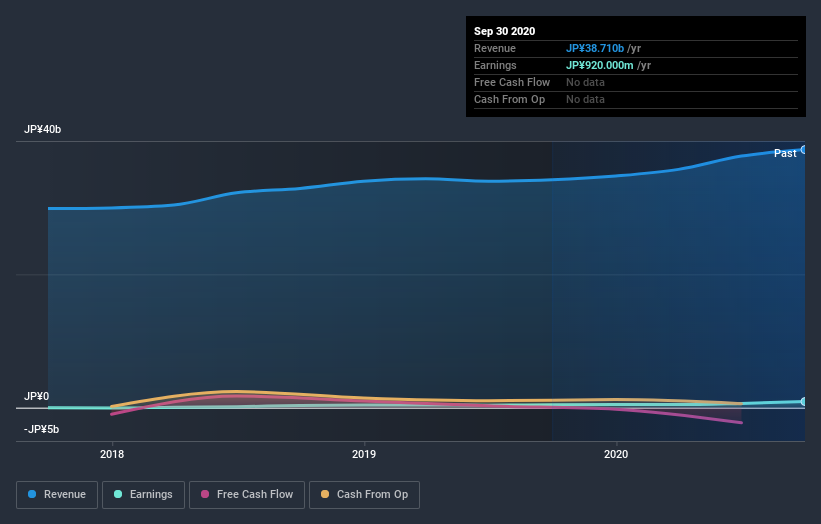821x524 pixels.
Task: Toggle the Free Cash Flow legend button
Action: [x=247, y=495]
